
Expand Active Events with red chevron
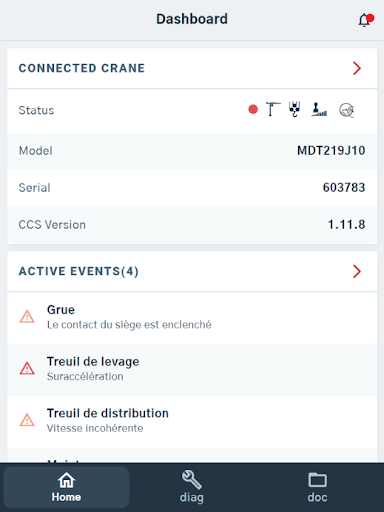pos(357,271)
